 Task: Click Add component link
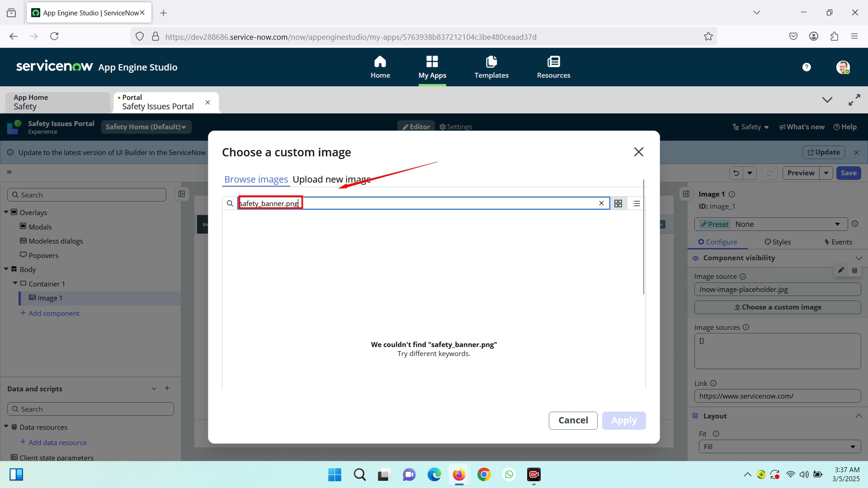pyautogui.click(x=50, y=313)
